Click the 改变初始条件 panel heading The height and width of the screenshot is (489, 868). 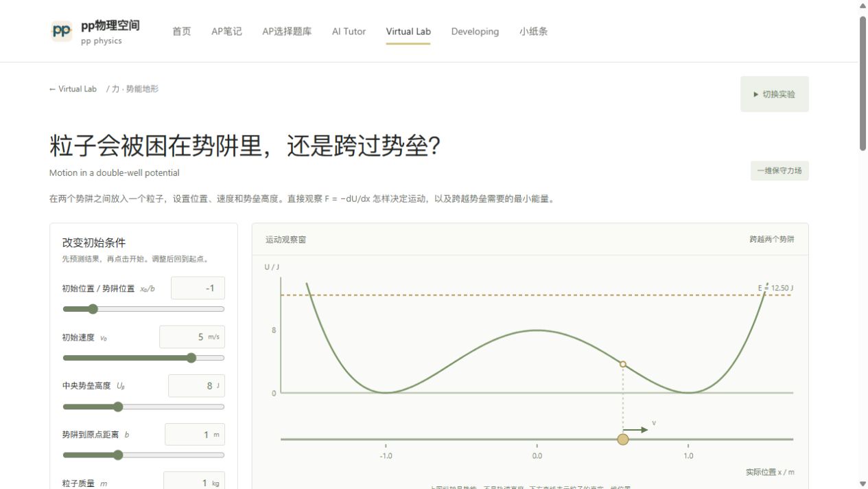(x=94, y=242)
